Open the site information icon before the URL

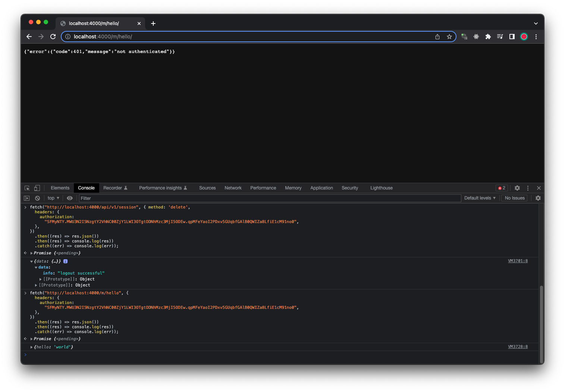click(68, 37)
